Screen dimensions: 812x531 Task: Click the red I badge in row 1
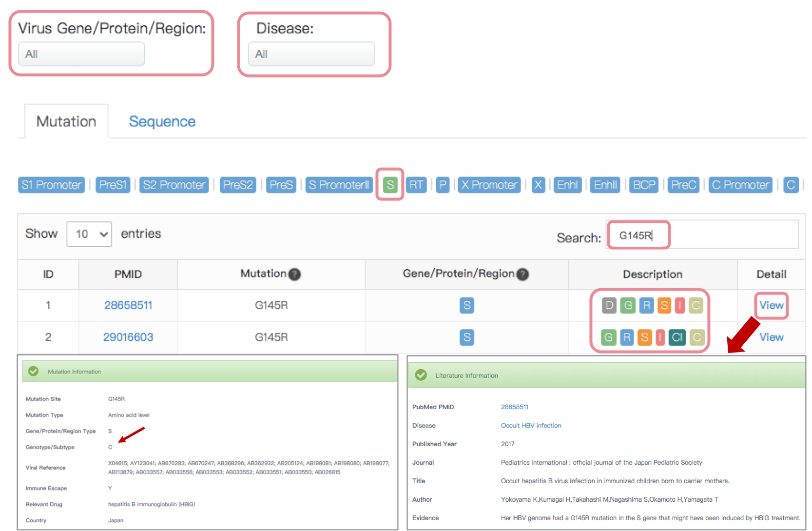[x=680, y=306]
